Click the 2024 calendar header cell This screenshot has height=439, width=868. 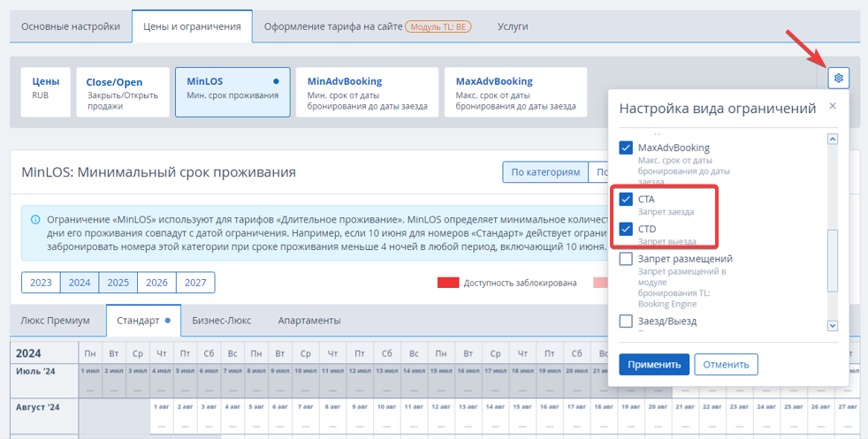tap(44, 352)
